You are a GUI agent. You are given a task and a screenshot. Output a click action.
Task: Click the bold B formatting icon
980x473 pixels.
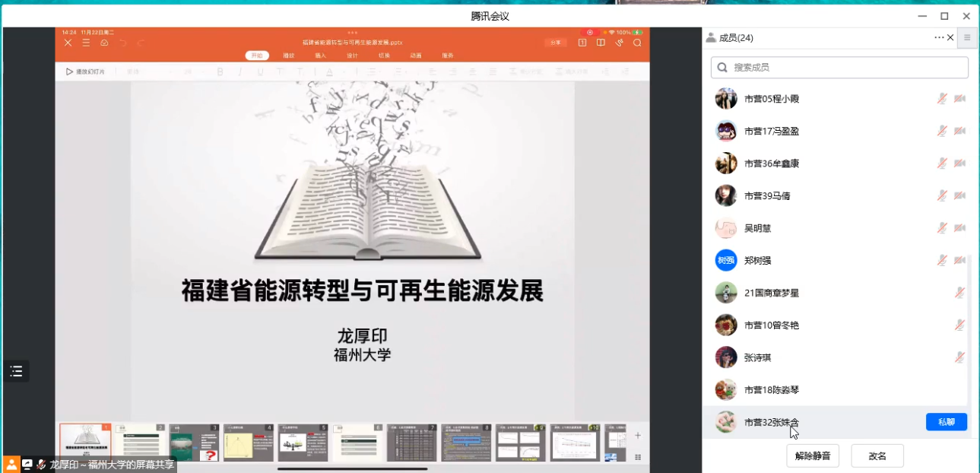click(x=220, y=71)
